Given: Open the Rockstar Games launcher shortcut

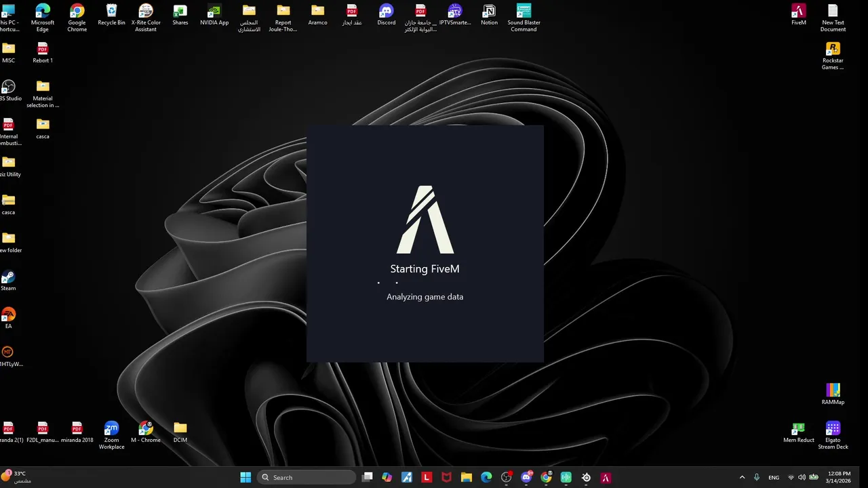Looking at the screenshot, I should pyautogui.click(x=833, y=56).
